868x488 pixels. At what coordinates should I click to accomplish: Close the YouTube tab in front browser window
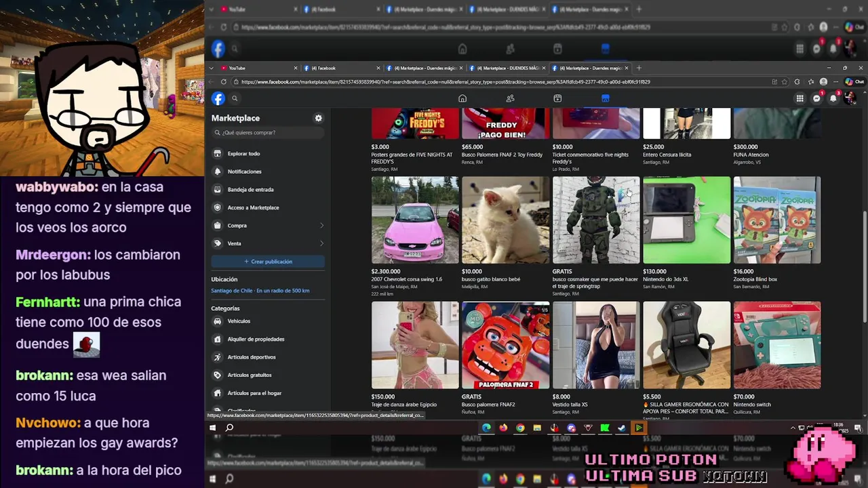(x=296, y=68)
